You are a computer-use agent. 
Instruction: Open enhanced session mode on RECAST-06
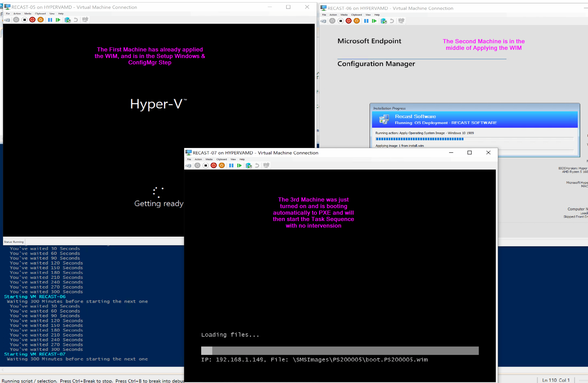click(x=401, y=21)
